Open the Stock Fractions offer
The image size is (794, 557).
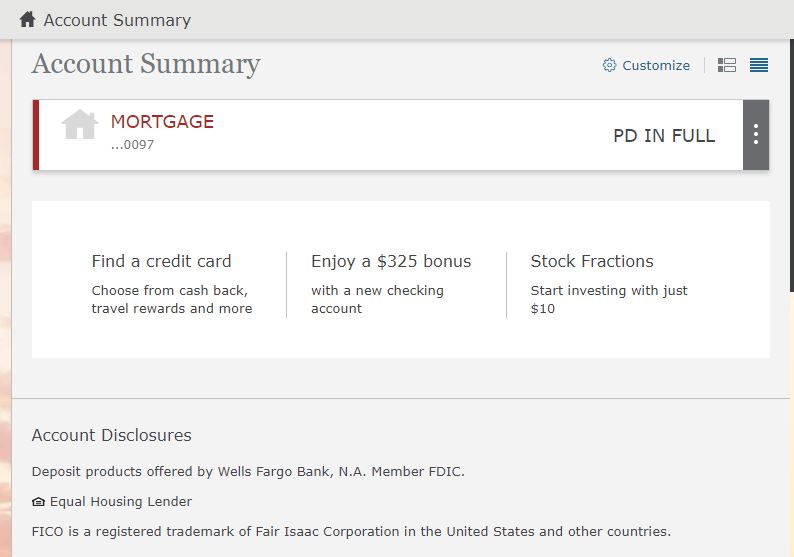592,261
